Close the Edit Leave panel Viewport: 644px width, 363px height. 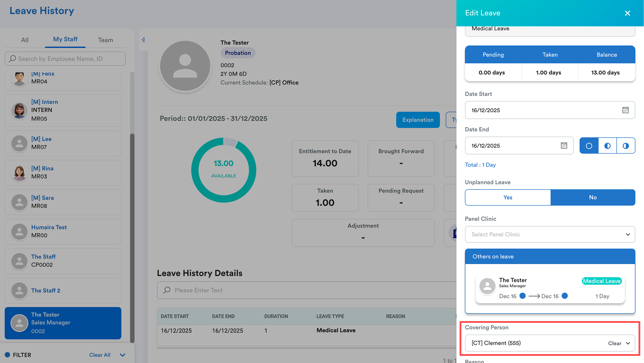[627, 13]
